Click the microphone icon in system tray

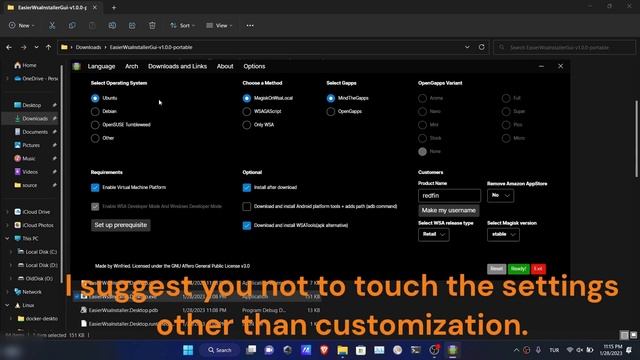(x=538, y=350)
